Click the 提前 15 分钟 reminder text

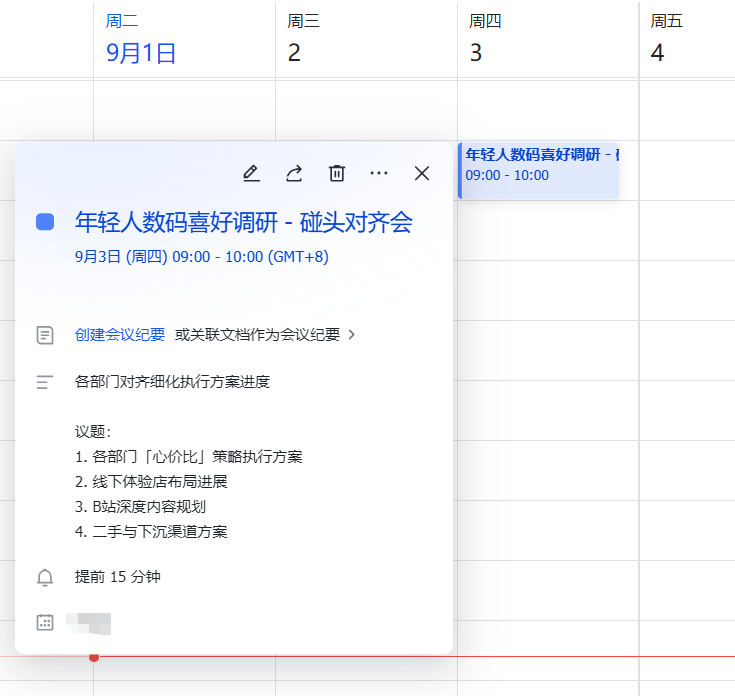(x=118, y=576)
